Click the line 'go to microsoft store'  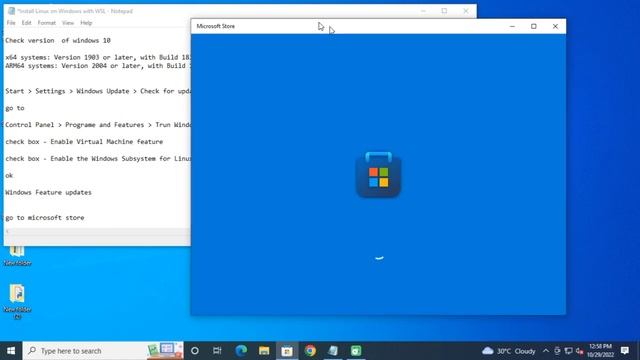[x=45, y=218]
